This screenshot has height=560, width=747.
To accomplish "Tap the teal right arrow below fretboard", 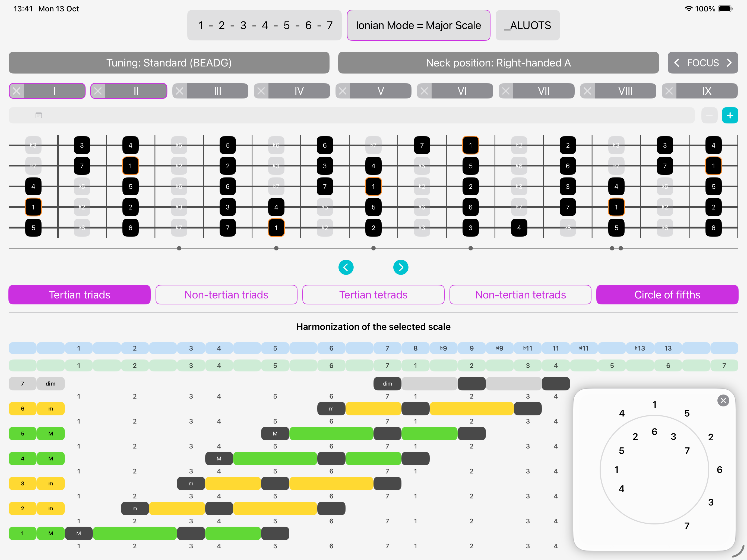I will coord(401,267).
